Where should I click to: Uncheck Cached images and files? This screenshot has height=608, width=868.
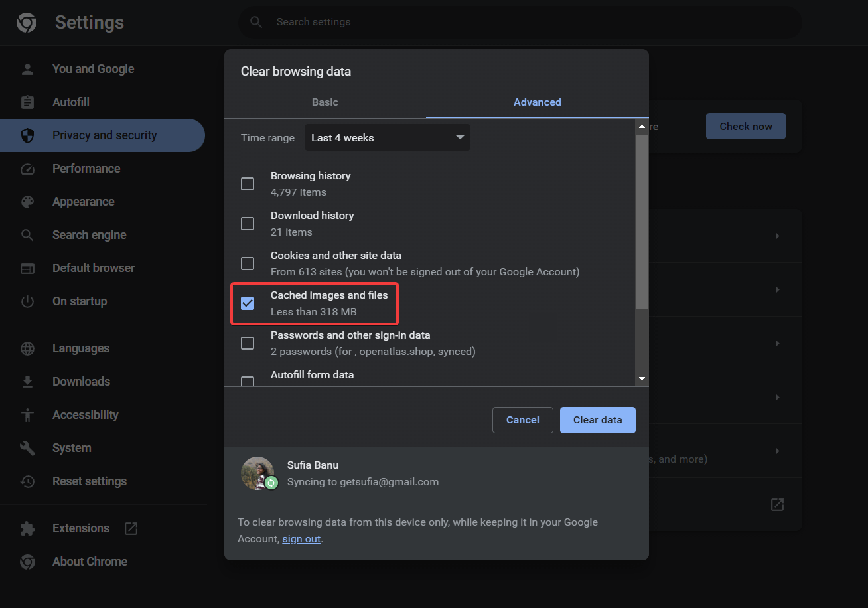coord(248,303)
